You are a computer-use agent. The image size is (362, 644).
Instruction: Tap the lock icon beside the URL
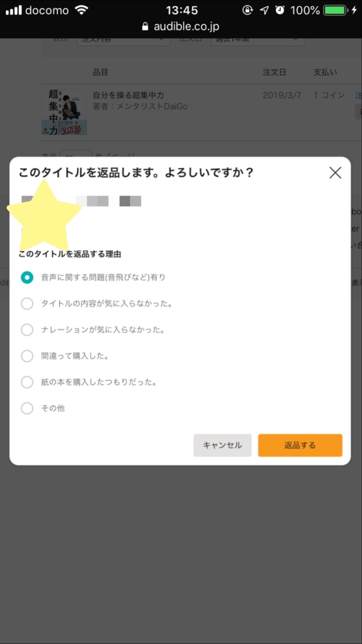tap(145, 27)
